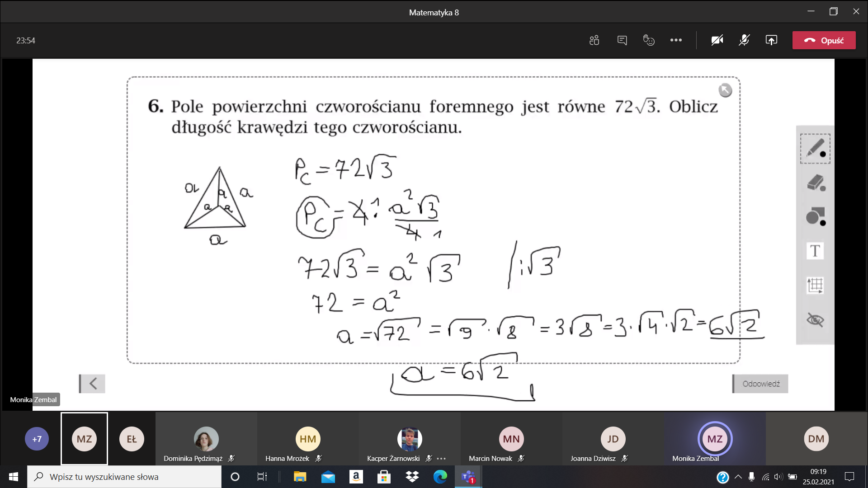This screenshot has width=868, height=488.
Task: Open the participants panel
Action: tap(594, 40)
